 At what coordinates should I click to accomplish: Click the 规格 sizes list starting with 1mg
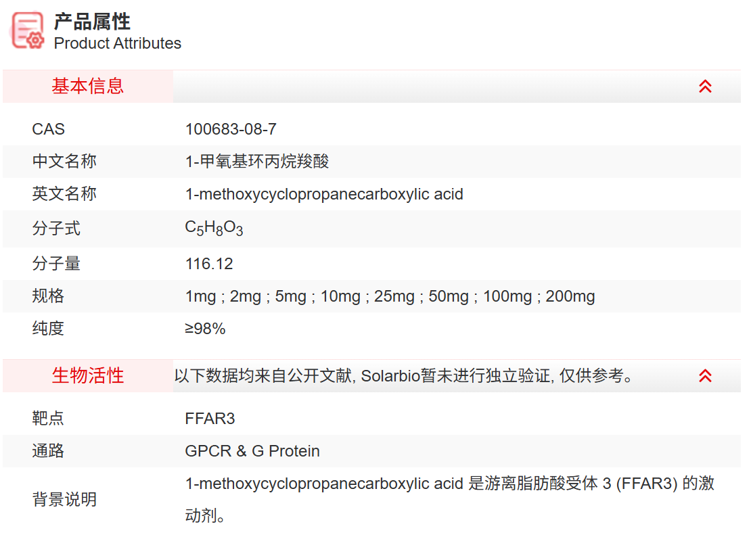390,296
